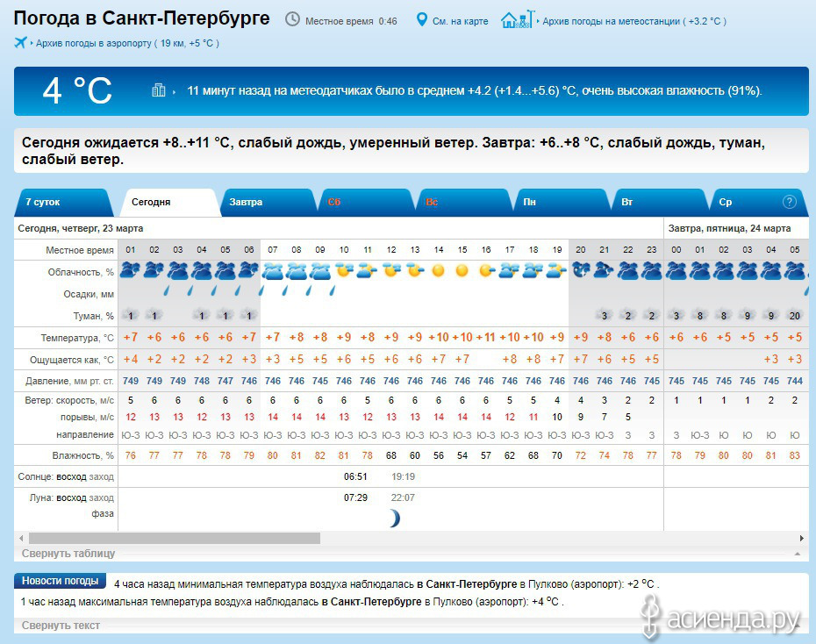The width and height of the screenshot is (816, 644).
Task: Open См. на карте link
Action: point(460,21)
